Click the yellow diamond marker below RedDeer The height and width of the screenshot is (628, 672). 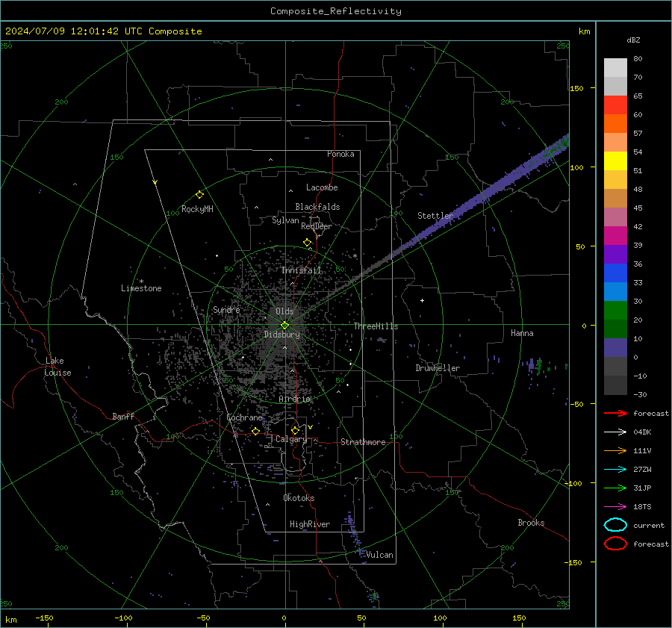tap(307, 243)
